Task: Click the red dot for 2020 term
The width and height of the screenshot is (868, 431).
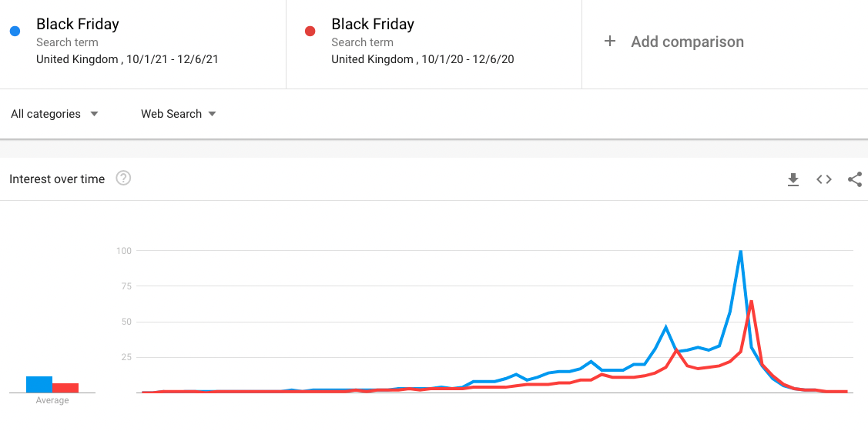Action: click(310, 32)
